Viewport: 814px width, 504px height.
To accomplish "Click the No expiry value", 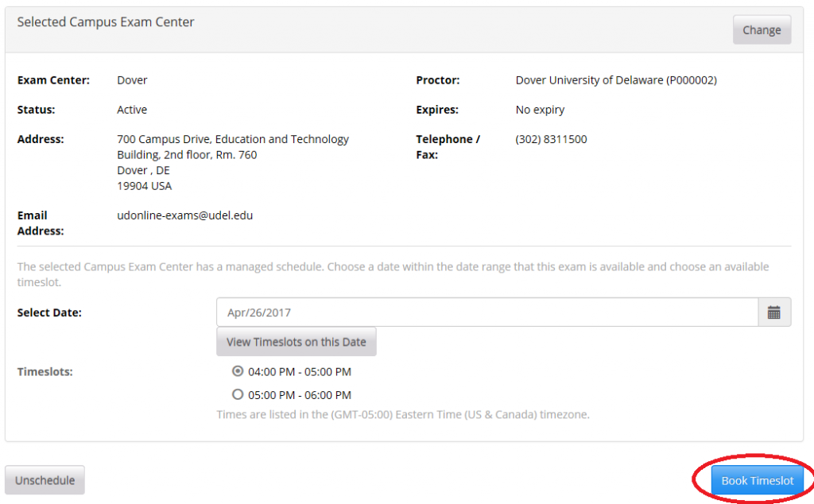I will [x=540, y=110].
